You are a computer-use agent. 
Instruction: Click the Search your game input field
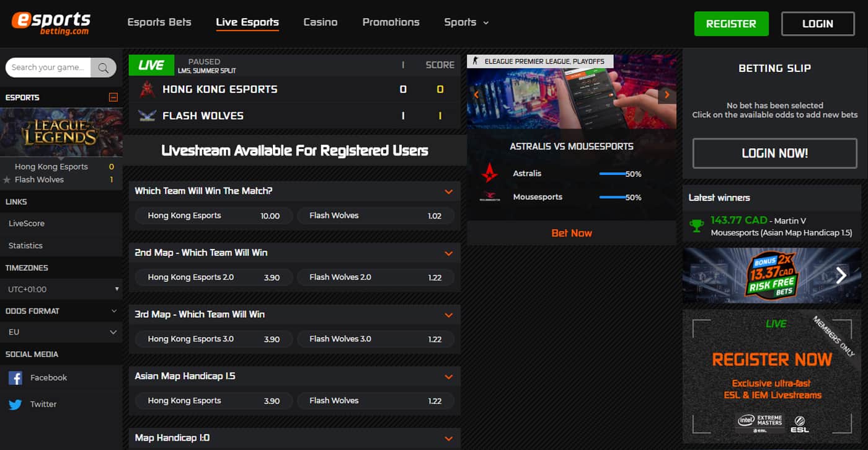tap(48, 68)
